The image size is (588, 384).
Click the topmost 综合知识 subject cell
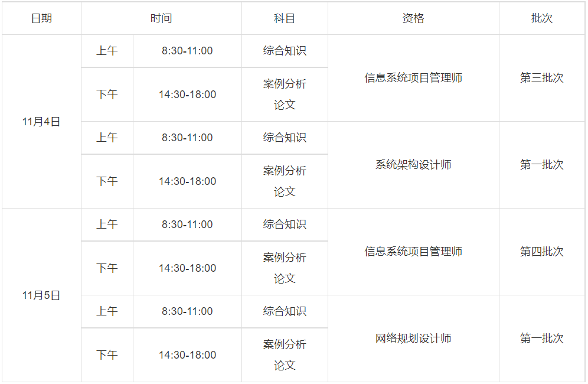coord(285,51)
